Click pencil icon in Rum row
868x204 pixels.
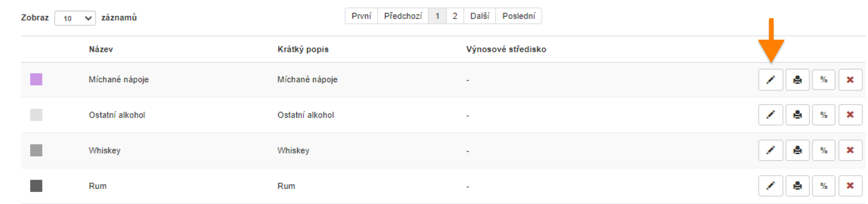(x=770, y=186)
